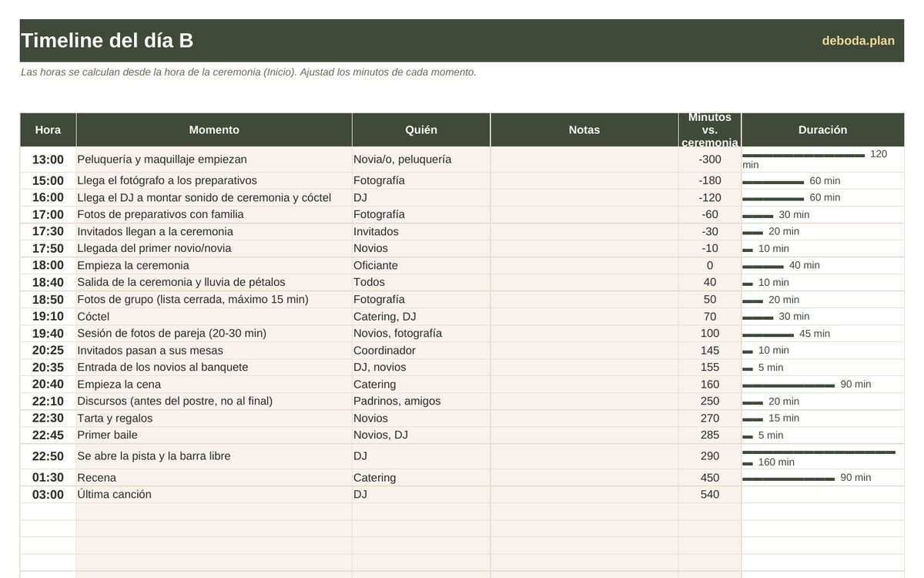
Task: Select the 'Última canción' cell
Action: pyautogui.click(x=214, y=494)
